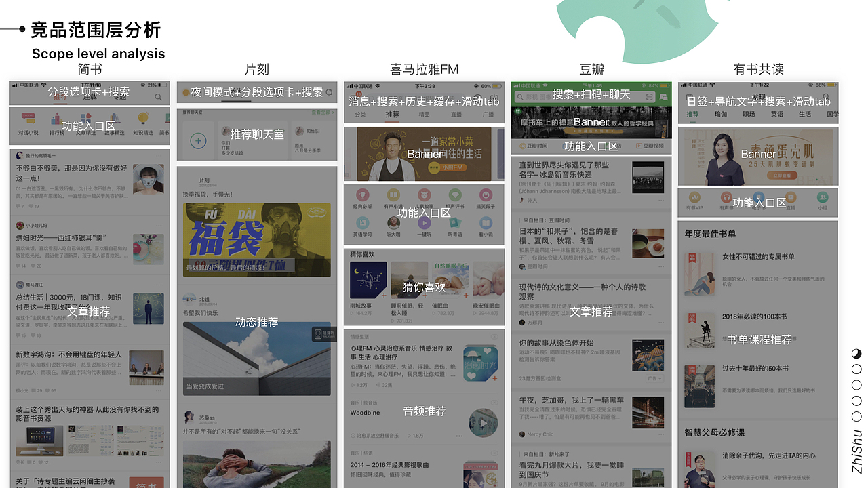
Task: Select the 精品 tab in 喜马拉雅FM
Action: pyautogui.click(x=424, y=115)
